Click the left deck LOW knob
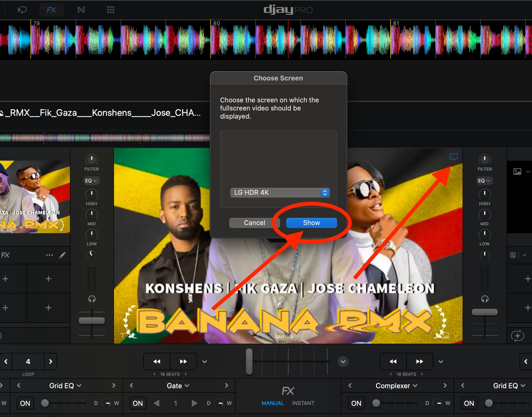The width and height of the screenshot is (532, 417). coord(91,235)
